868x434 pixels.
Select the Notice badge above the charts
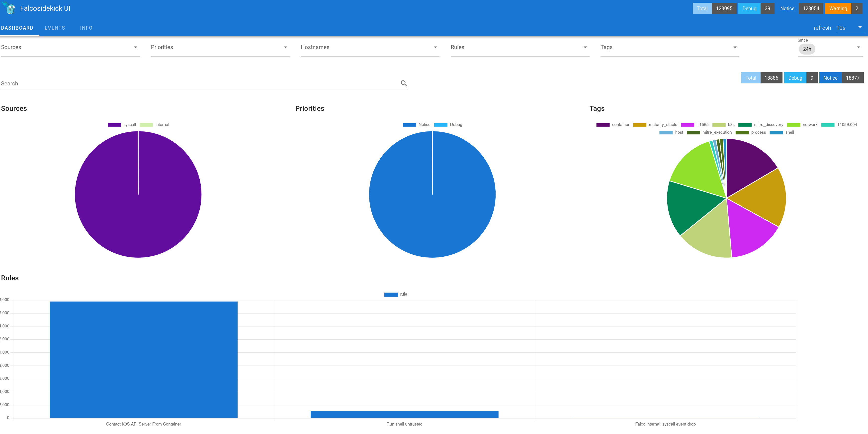830,78
